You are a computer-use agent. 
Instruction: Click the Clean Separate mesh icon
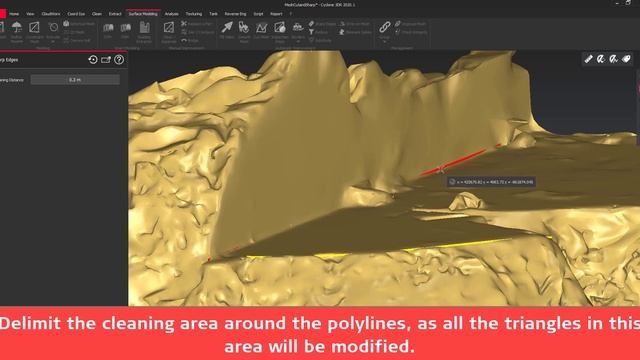(x=169, y=28)
